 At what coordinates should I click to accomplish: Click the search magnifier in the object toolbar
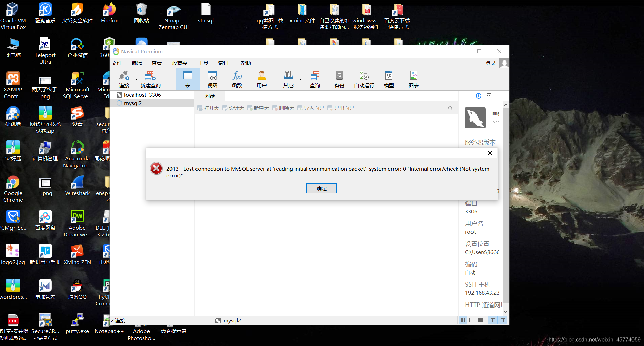tap(451, 108)
